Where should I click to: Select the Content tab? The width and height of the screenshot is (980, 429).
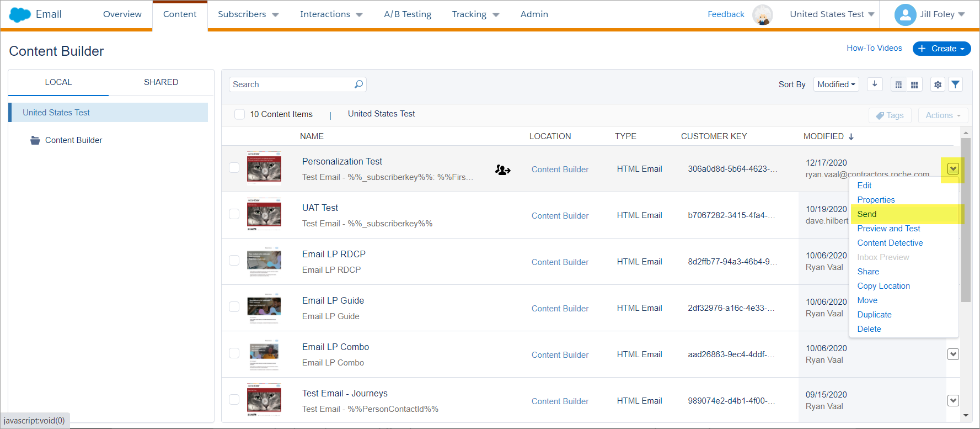(x=180, y=14)
